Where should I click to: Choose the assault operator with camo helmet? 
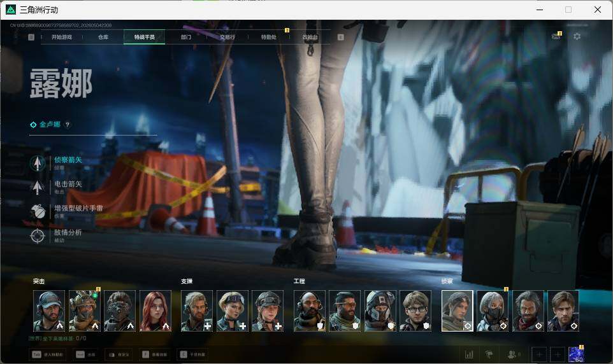pos(85,311)
